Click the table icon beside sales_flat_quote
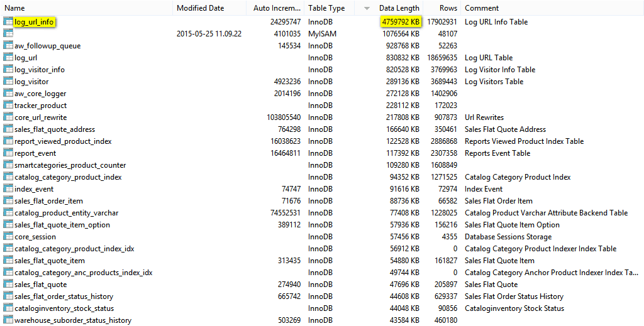The width and height of the screenshot is (644, 326). tap(8, 284)
